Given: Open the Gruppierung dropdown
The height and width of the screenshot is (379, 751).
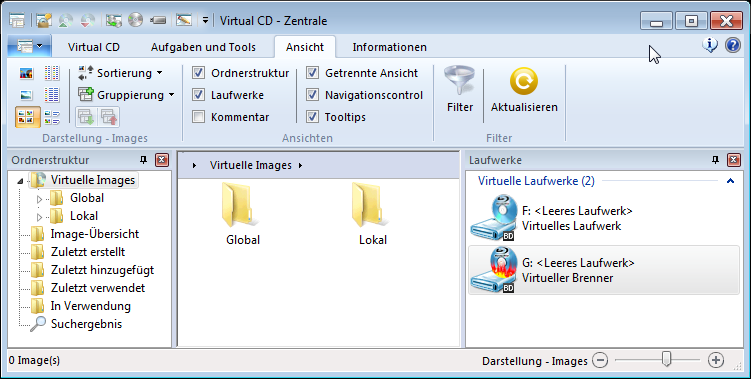Looking at the screenshot, I should [x=126, y=95].
